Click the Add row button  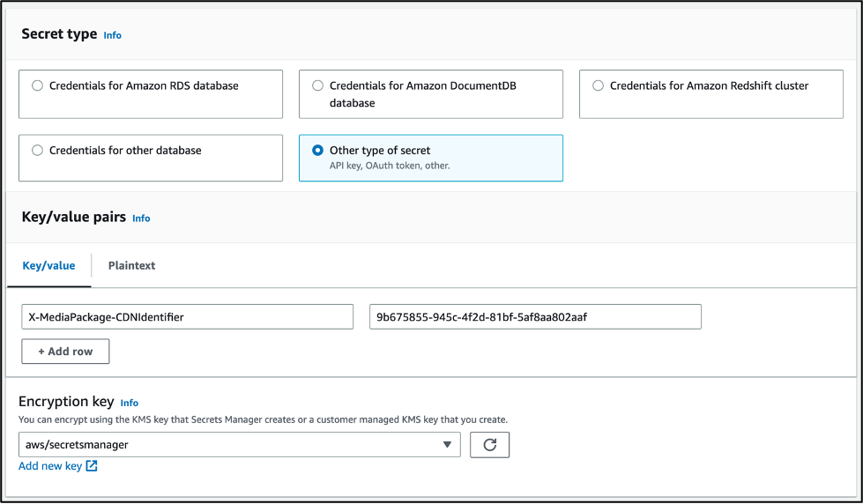pyautogui.click(x=65, y=352)
